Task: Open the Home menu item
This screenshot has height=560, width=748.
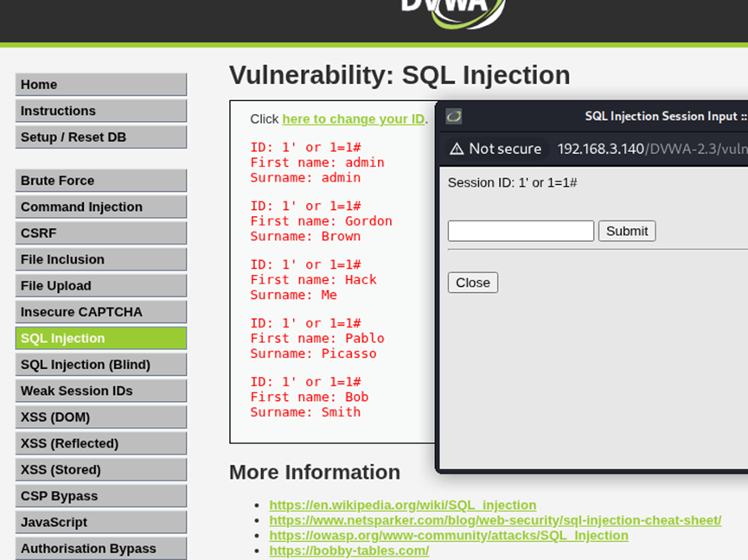Action: click(x=101, y=85)
